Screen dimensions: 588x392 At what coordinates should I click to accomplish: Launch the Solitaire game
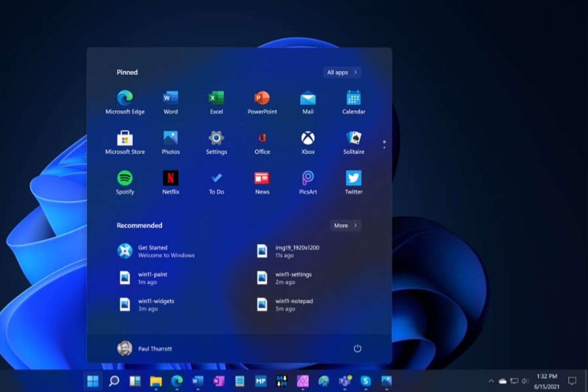coord(354,142)
